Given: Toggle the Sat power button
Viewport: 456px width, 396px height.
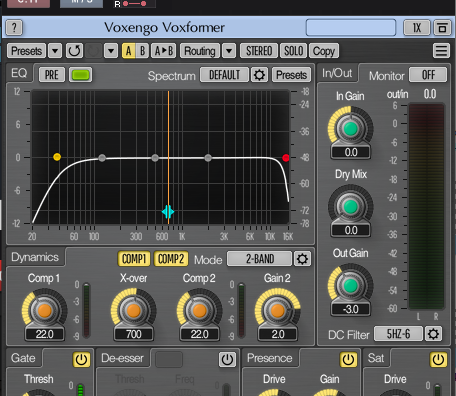Looking at the screenshot, I should tap(438, 360).
